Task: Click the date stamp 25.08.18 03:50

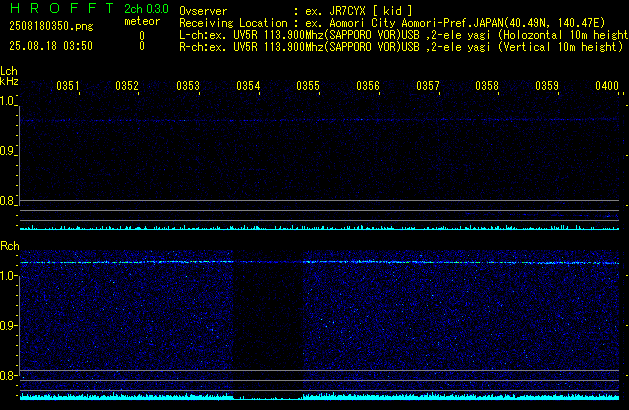Action: 51,46
